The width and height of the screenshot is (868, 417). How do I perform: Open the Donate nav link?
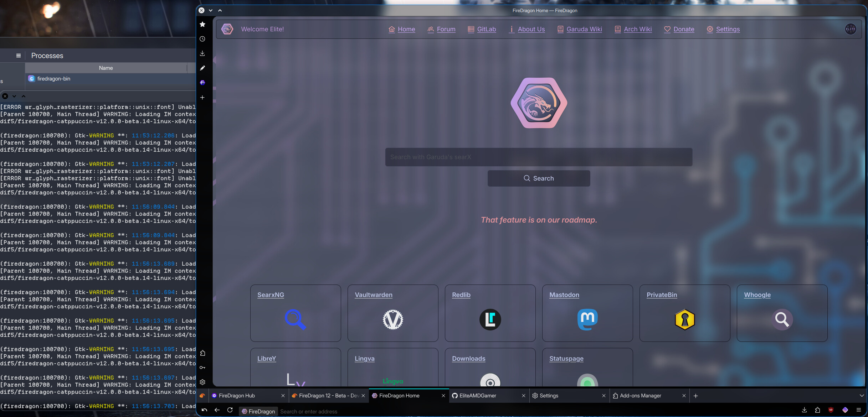(679, 29)
